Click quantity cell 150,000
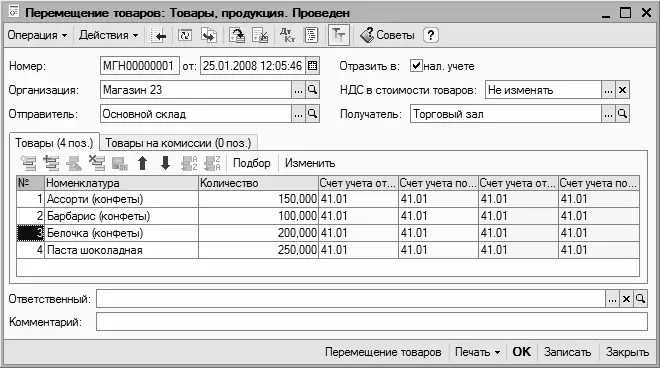660x368 pixels. tap(258, 199)
